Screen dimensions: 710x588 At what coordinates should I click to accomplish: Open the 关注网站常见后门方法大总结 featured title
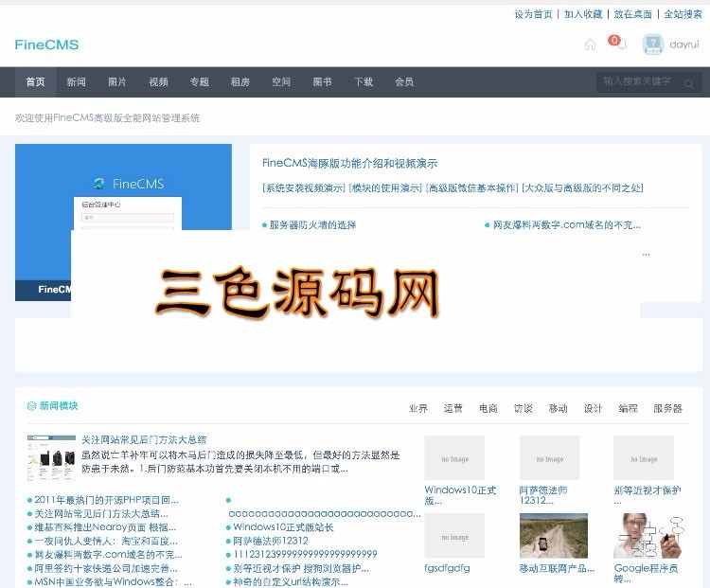click(x=144, y=439)
